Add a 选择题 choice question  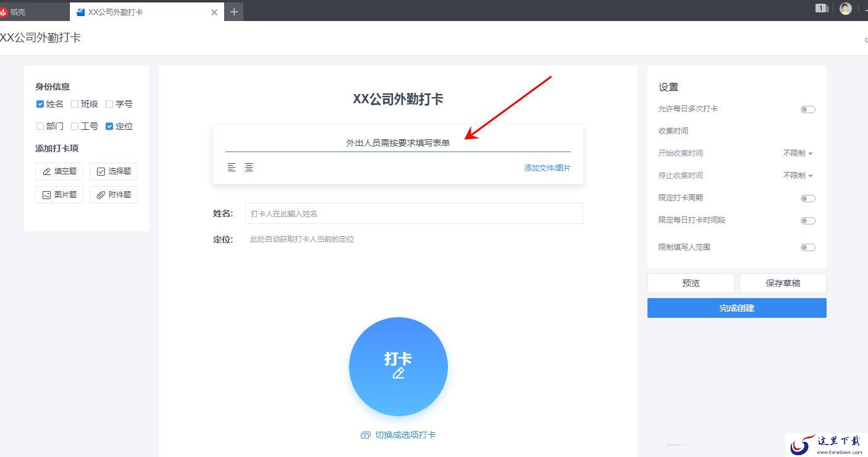click(114, 171)
